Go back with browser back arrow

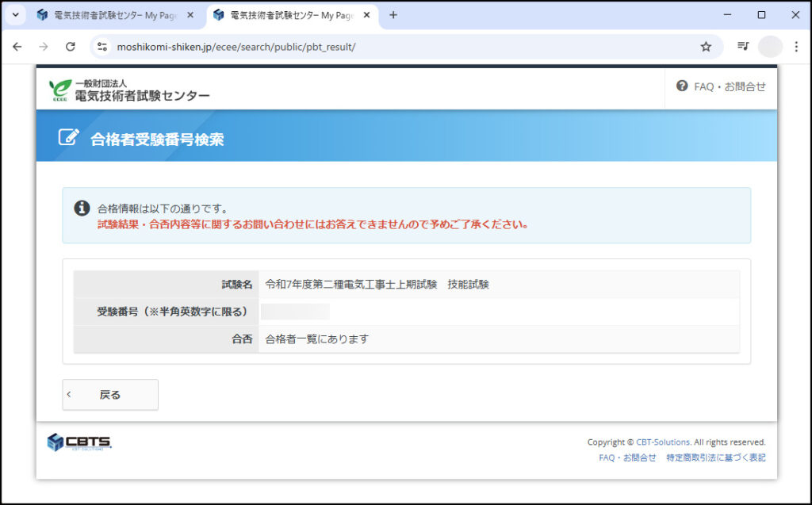click(x=17, y=47)
